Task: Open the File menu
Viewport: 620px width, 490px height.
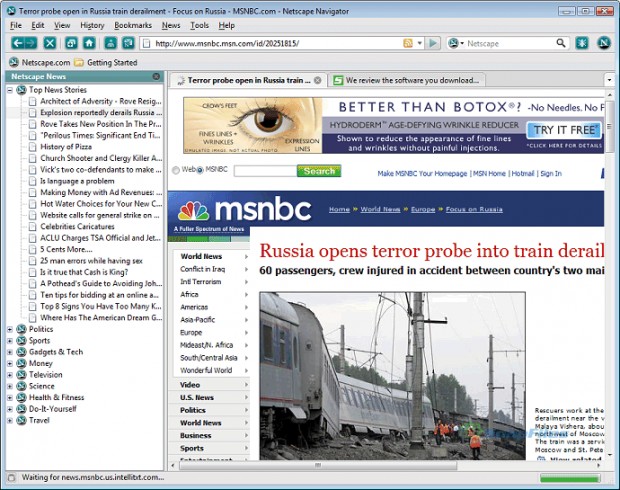Action: (x=16, y=25)
